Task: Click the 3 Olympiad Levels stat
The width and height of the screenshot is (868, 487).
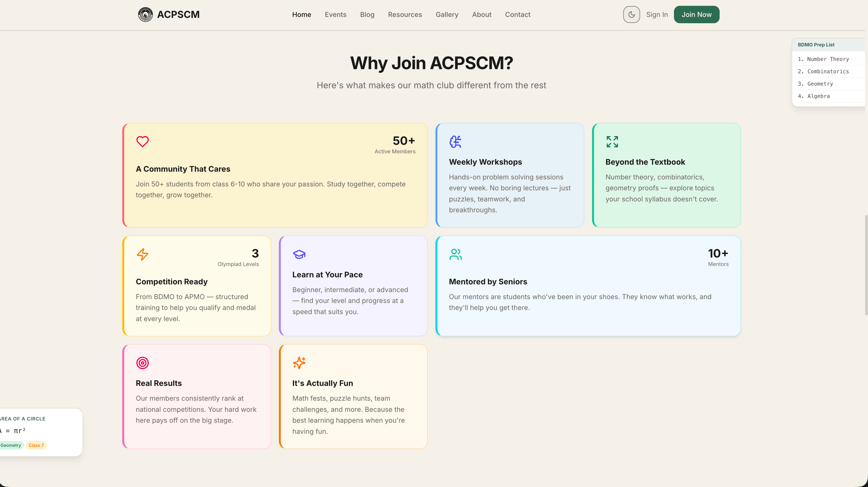Action: (x=238, y=257)
